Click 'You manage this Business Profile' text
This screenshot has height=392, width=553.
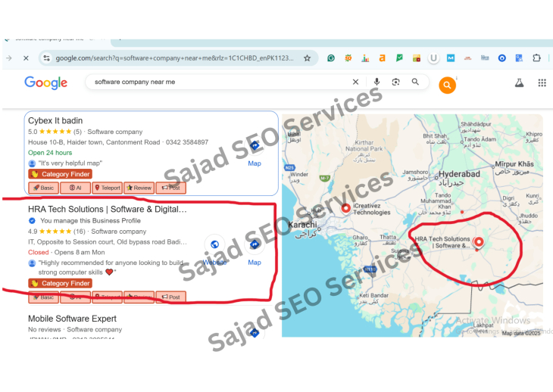click(x=90, y=221)
